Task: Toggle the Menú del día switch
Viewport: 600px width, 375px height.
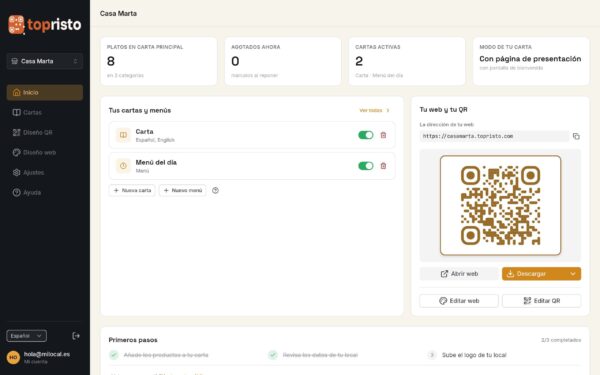Action: coord(366,166)
